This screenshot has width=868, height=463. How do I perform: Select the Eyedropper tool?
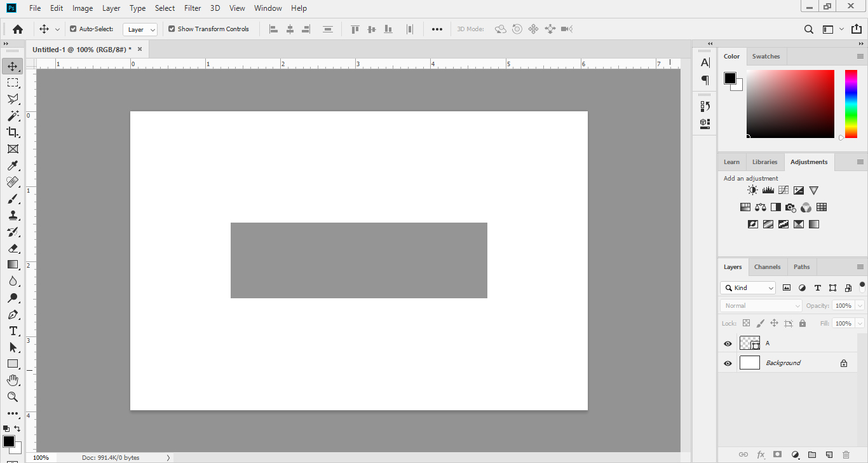coord(12,165)
